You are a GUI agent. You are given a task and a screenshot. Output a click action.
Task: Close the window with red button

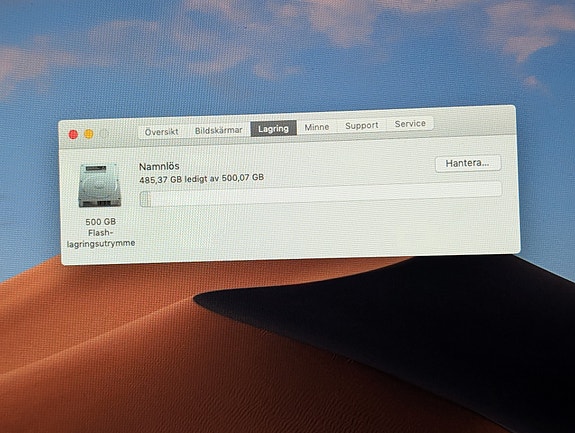click(x=73, y=135)
